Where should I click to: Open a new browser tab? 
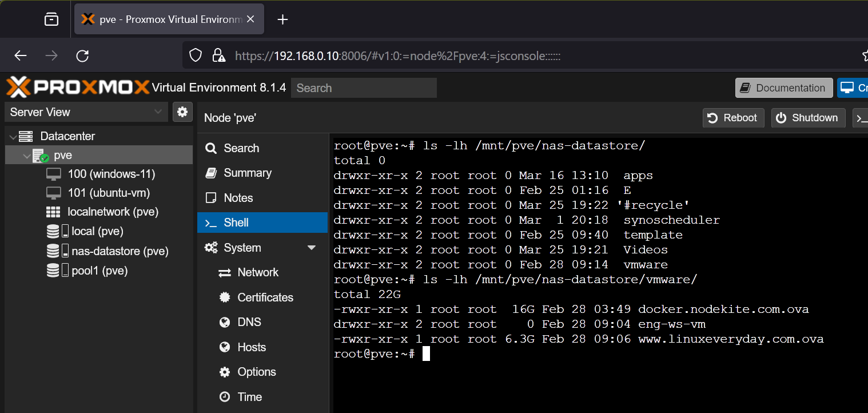click(282, 19)
